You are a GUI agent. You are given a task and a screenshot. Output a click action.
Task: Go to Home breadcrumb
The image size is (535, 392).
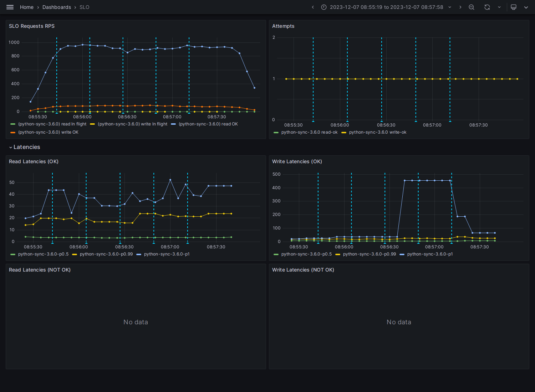tap(27, 7)
